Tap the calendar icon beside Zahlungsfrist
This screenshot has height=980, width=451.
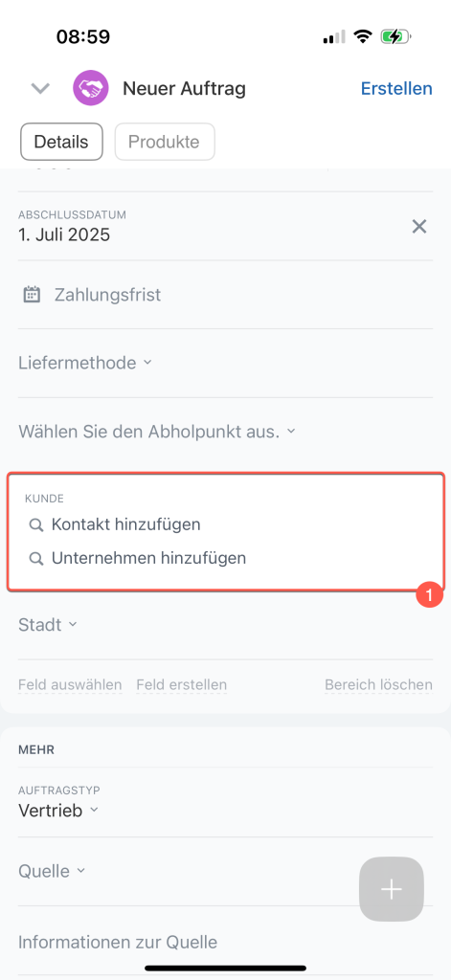pos(32,295)
